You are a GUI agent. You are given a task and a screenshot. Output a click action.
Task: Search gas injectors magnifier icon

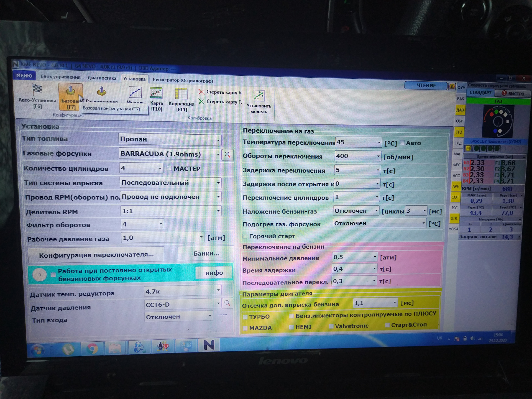point(227,155)
